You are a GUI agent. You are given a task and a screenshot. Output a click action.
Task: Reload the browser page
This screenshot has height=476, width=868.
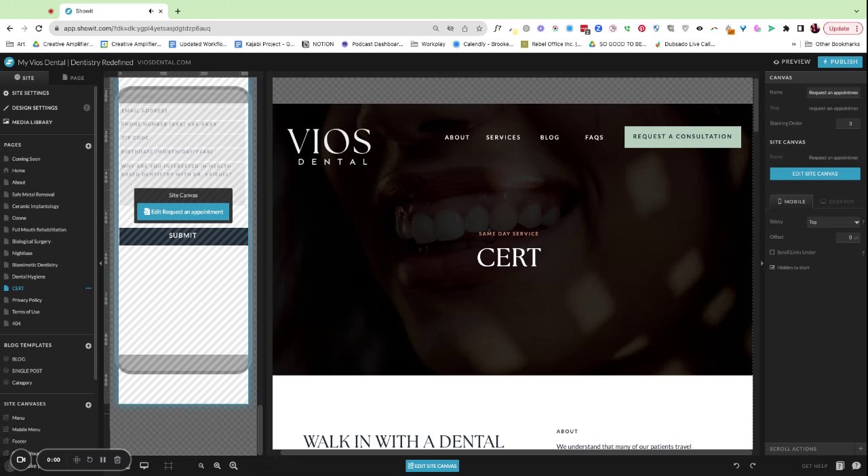click(x=39, y=28)
